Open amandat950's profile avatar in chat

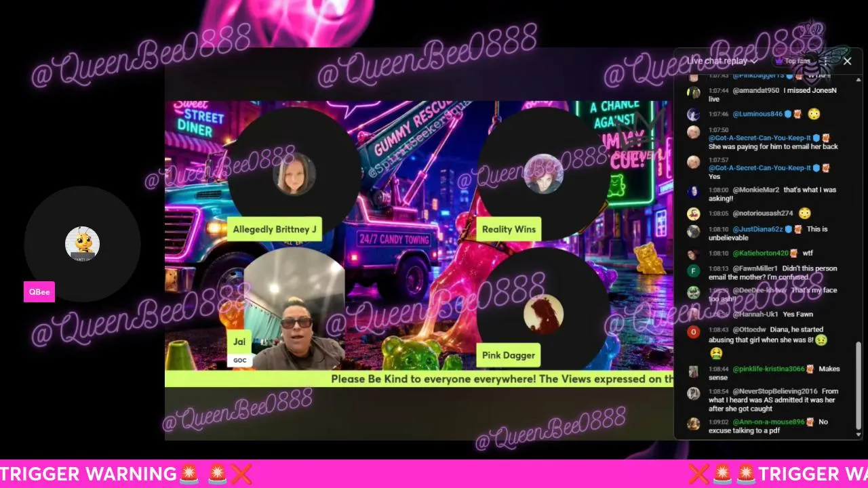pos(693,93)
